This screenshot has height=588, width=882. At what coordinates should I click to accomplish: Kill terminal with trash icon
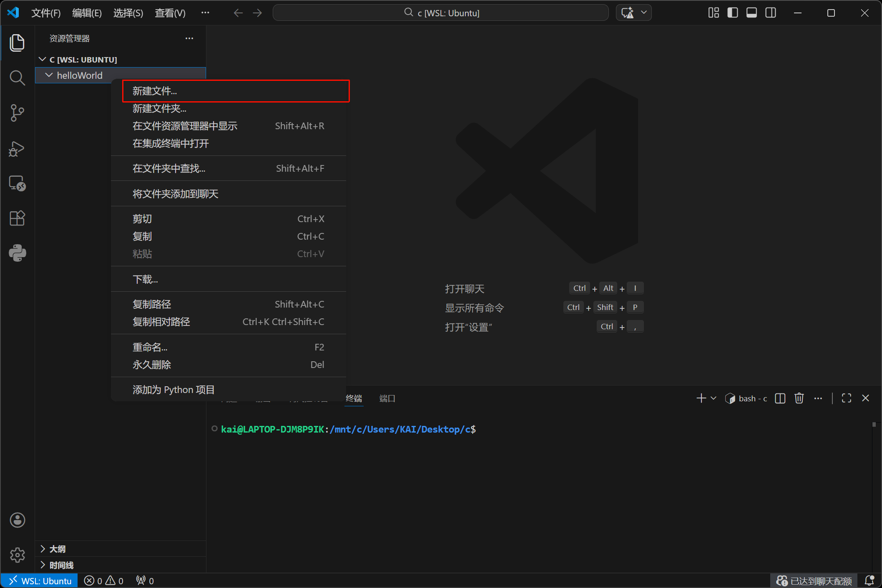tap(799, 398)
